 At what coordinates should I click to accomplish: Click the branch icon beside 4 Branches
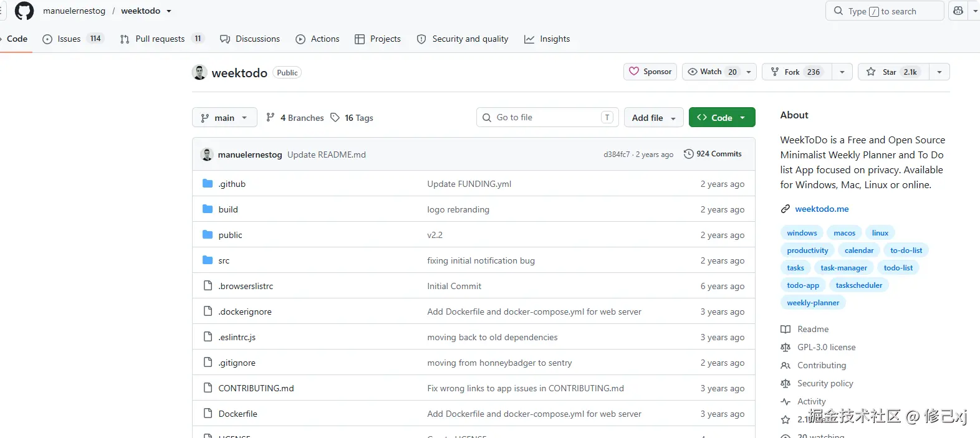click(271, 117)
